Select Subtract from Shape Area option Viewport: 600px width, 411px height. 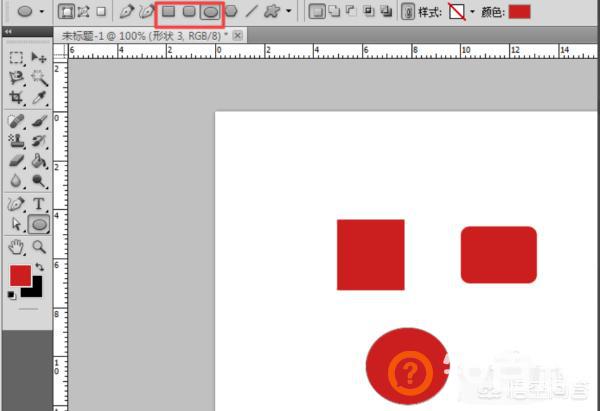point(351,11)
